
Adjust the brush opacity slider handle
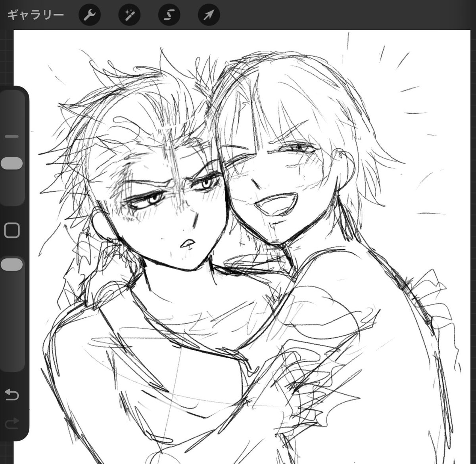pyautogui.click(x=12, y=265)
